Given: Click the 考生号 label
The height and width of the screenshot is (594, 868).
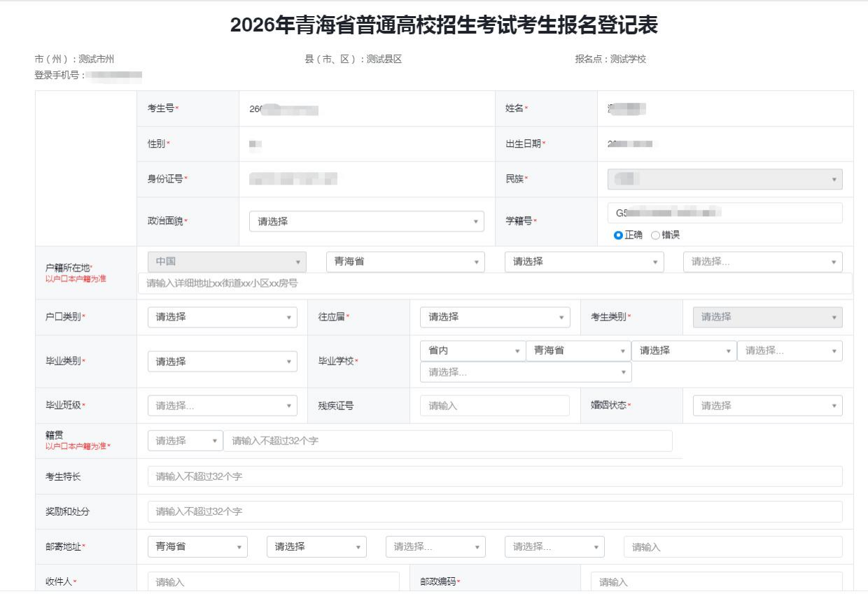Looking at the screenshot, I should click(x=161, y=108).
